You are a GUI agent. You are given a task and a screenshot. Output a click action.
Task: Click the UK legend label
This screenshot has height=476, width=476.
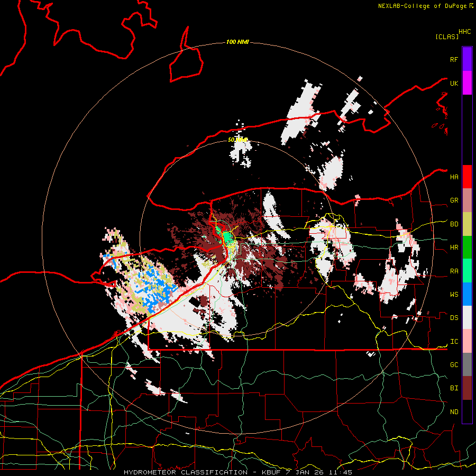click(454, 84)
